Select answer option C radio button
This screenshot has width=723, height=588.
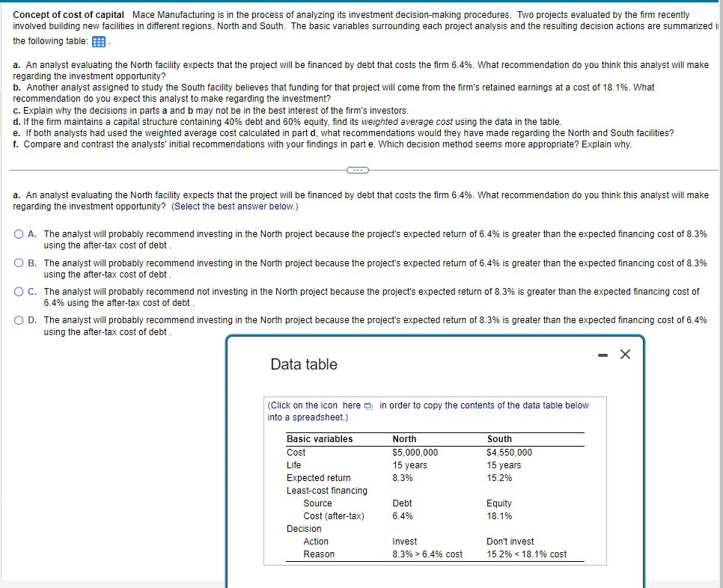[x=19, y=292]
